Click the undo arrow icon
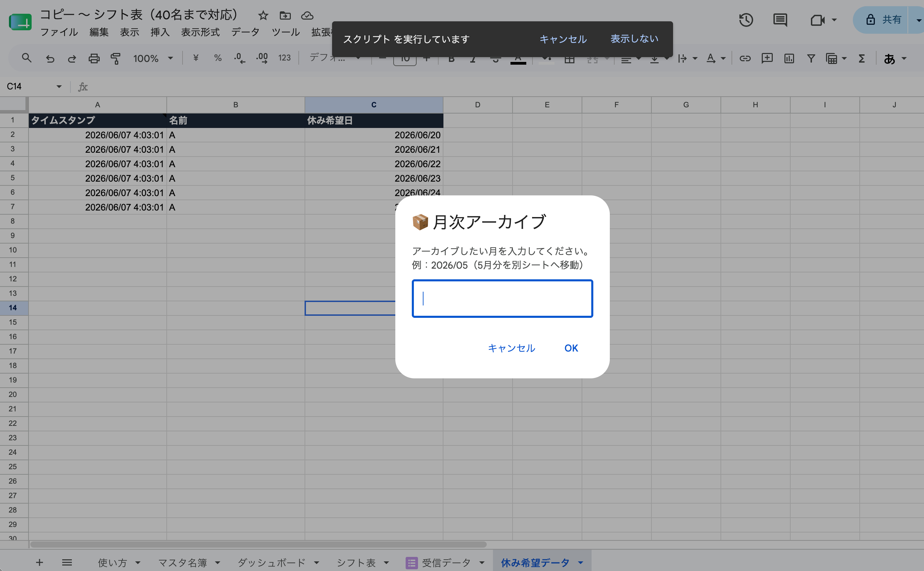The height and width of the screenshot is (571, 924). click(50, 58)
